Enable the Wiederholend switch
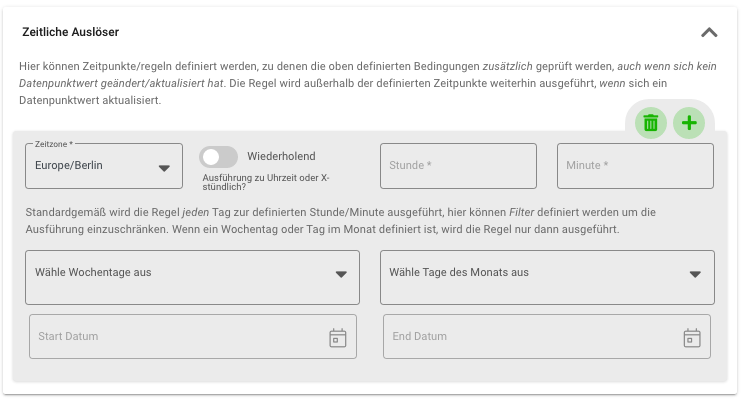 point(218,157)
